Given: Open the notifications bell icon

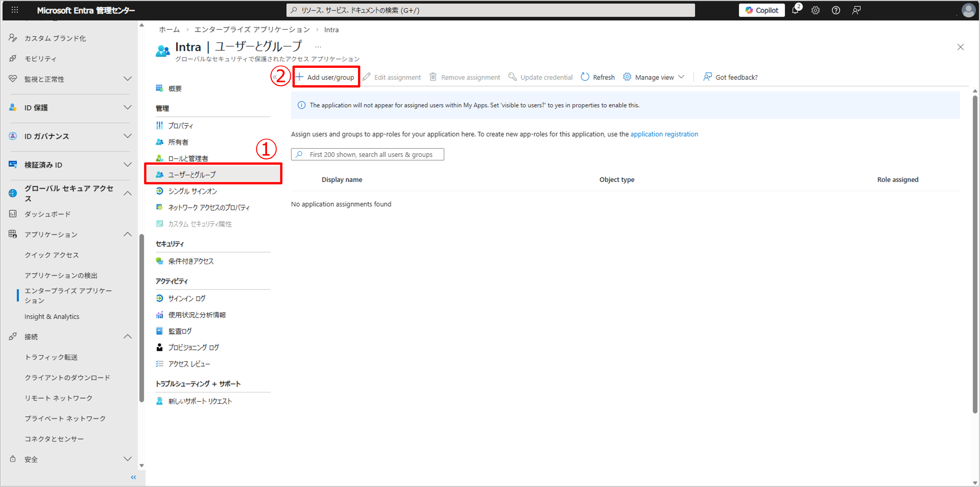Looking at the screenshot, I should click(x=795, y=10).
